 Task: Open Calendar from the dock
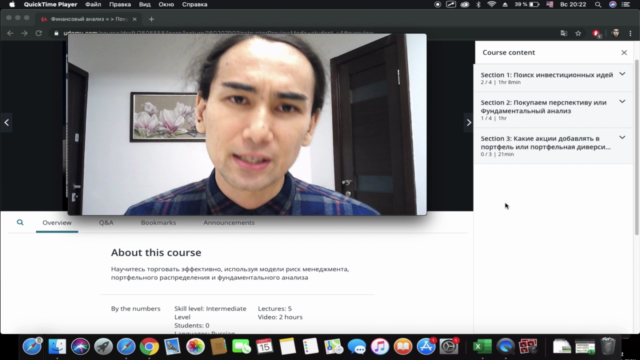[x=264, y=347]
